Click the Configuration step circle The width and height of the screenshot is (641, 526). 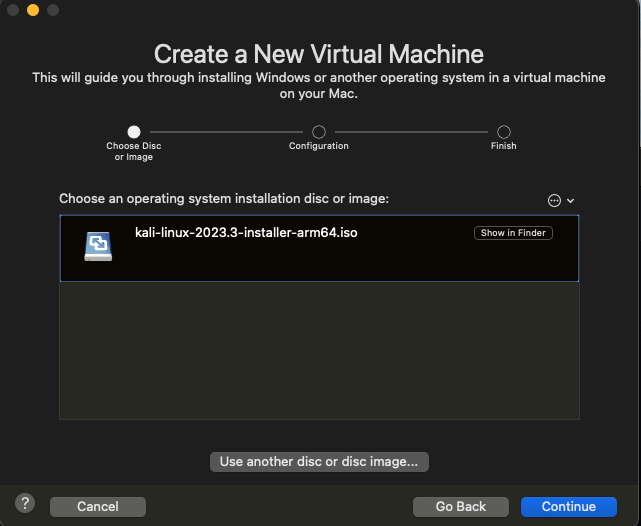coord(319,131)
